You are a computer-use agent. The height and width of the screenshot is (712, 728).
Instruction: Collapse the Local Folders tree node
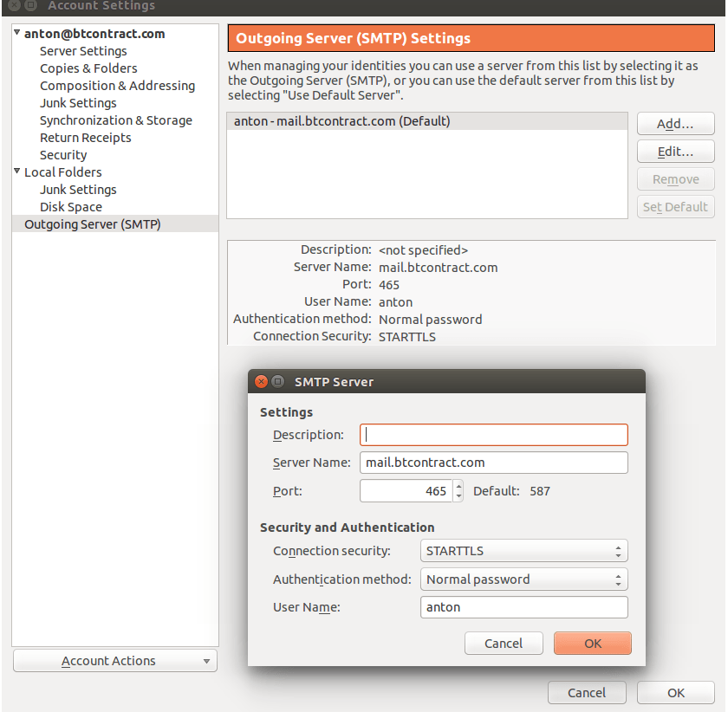17,172
